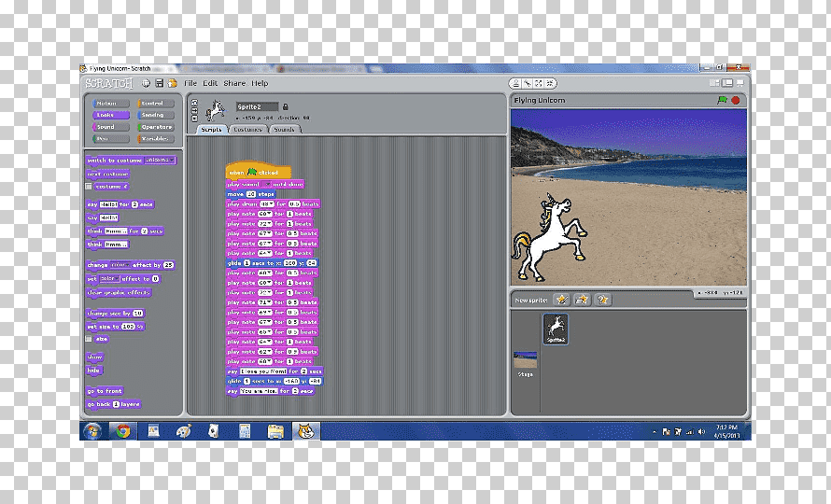Viewport: 831px width, 504px height.
Task: Switch to small stage view mode
Action: [x=715, y=83]
